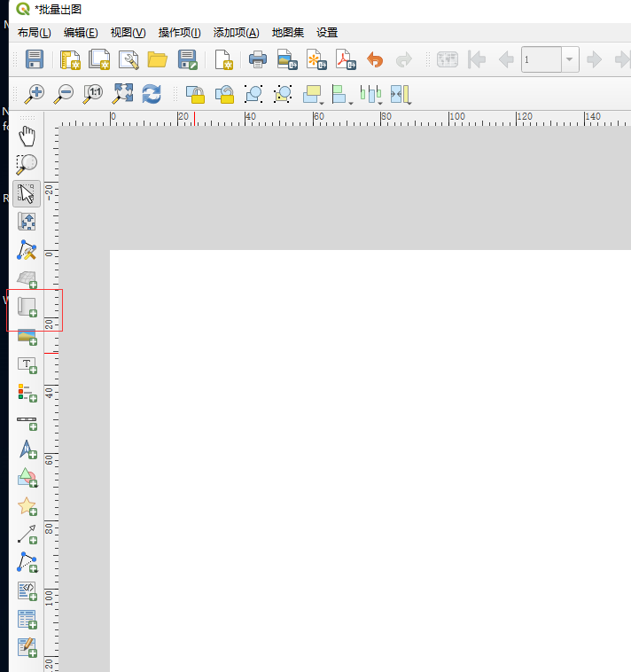Toggle atlas preview
Image resolution: width=631 pixels, height=672 pixels.
(x=448, y=59)
